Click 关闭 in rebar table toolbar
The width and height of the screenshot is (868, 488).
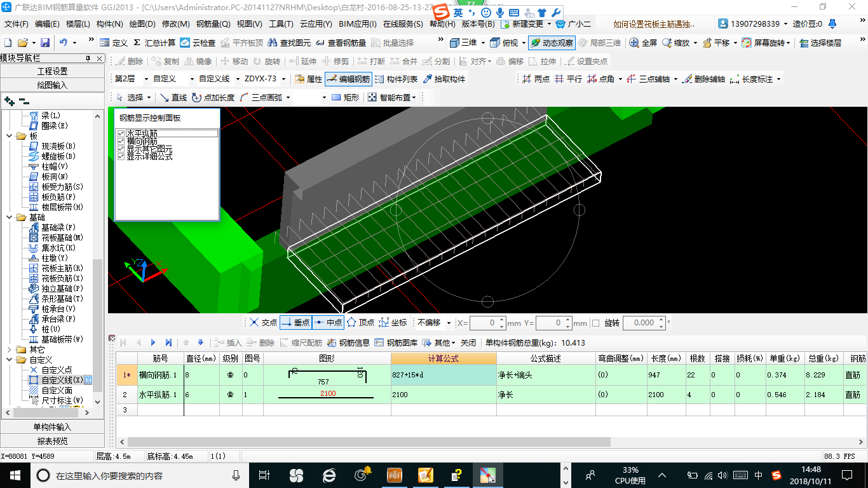(468, 342)
